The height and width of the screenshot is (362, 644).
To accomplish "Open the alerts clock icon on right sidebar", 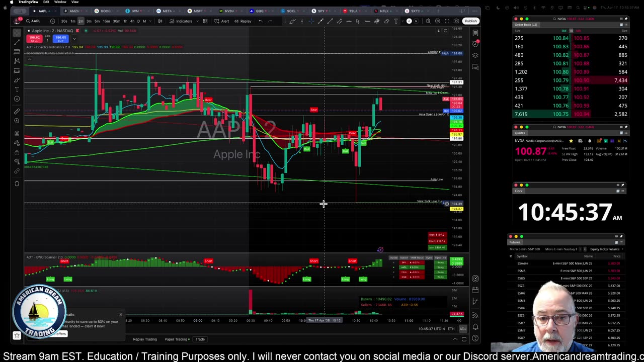I will pos(475,44).
